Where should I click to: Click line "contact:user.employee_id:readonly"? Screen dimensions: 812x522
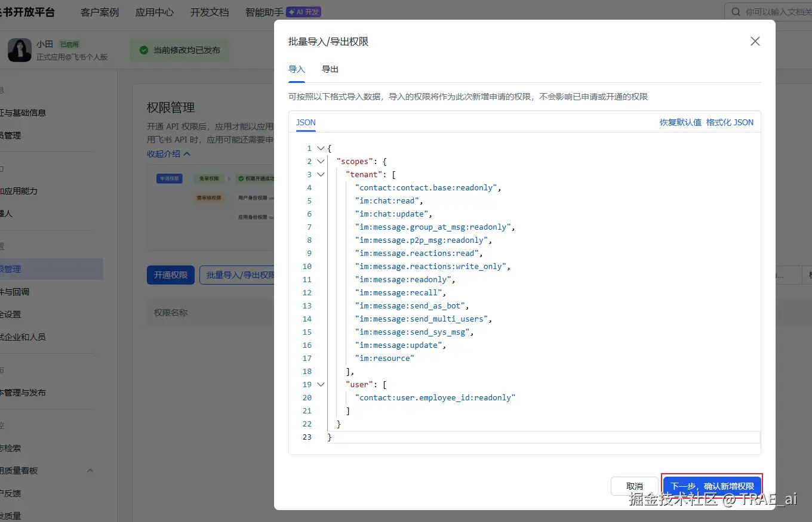click(435, 398)
